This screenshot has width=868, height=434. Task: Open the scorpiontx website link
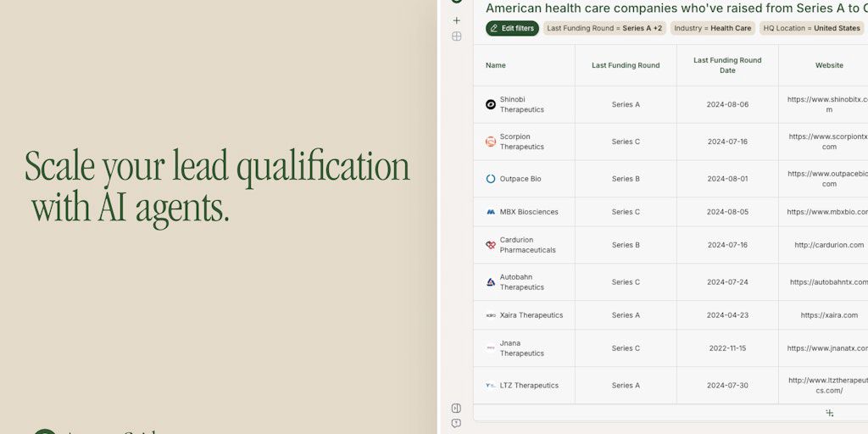tap(829, 142)
